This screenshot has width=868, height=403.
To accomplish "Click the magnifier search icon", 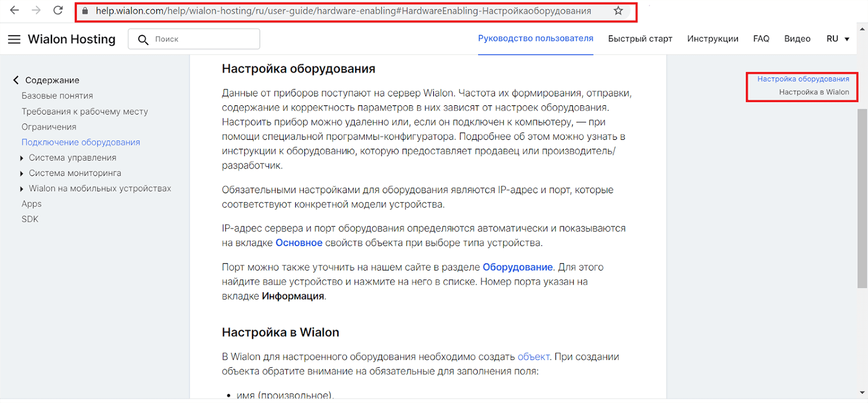I will click(x=143, y=40).
